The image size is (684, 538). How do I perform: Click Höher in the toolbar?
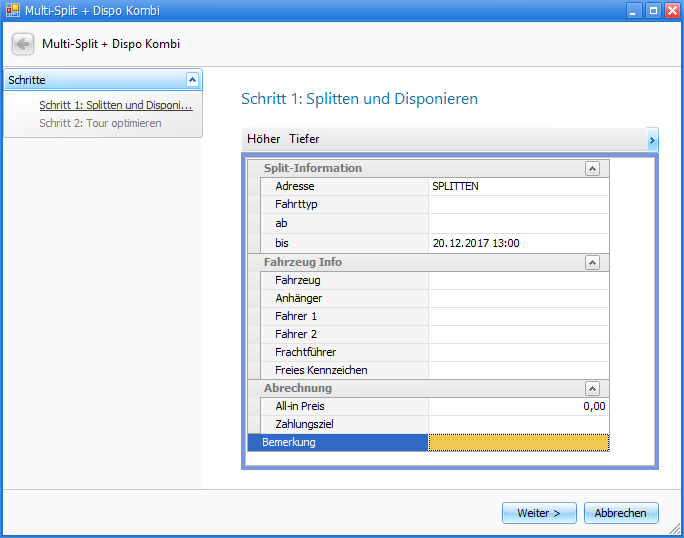click(x=263, y=139)
